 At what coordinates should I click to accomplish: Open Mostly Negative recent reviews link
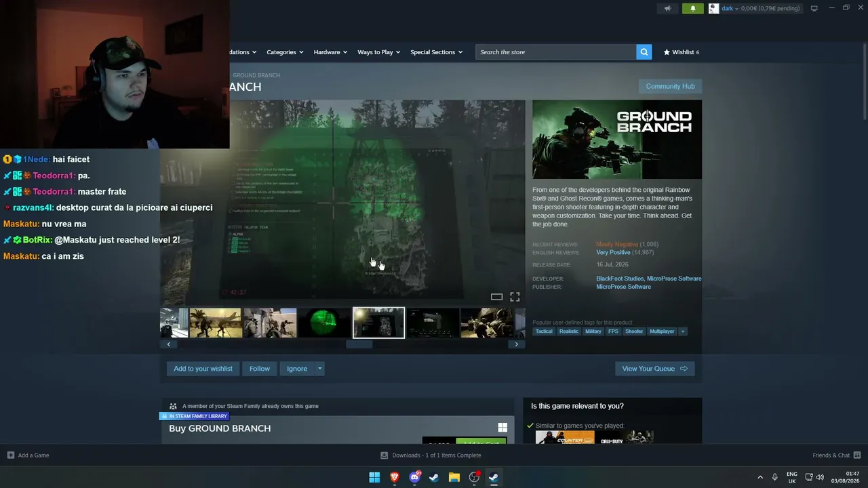[617, 244]
